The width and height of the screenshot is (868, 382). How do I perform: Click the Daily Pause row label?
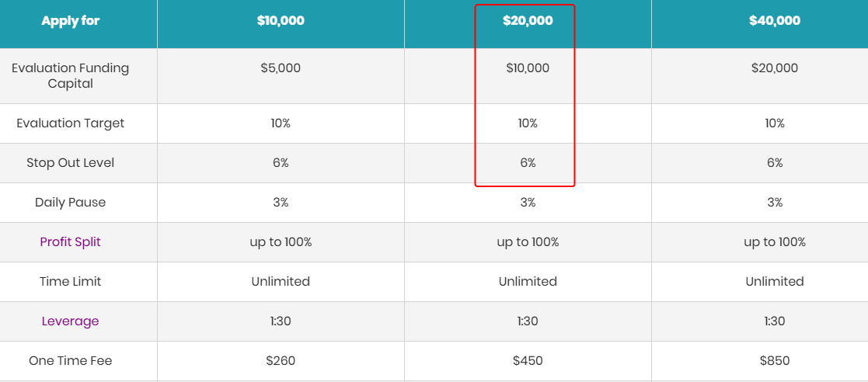point(70,203)
